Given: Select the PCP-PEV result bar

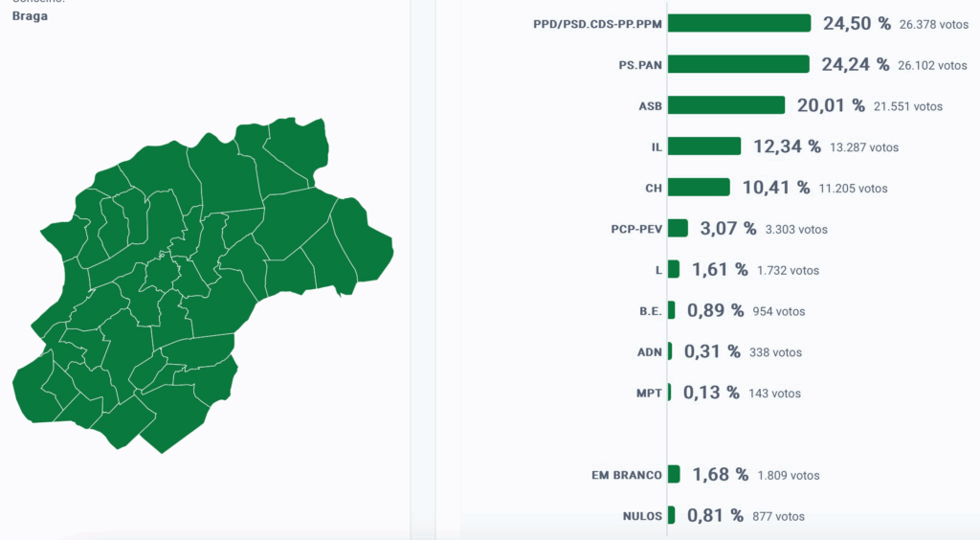Looking at the screenshot, I should coord(678,229).
